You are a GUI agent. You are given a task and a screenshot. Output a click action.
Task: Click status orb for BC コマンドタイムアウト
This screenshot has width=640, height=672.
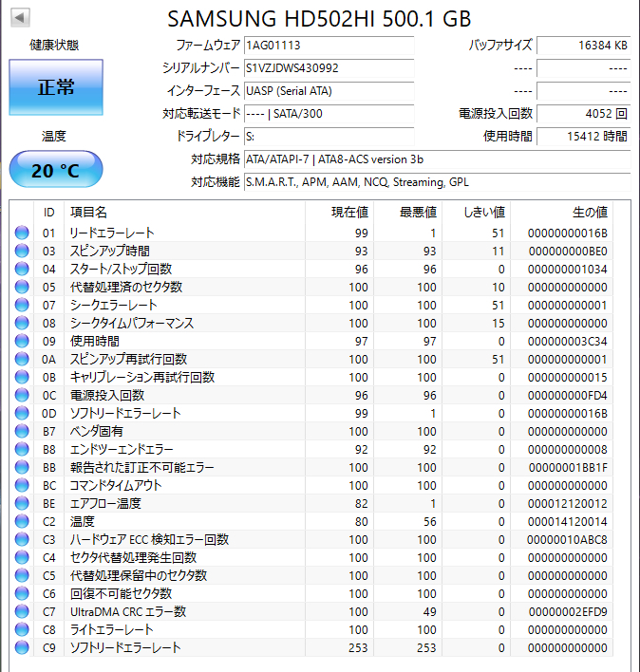(x=22, y=485)
